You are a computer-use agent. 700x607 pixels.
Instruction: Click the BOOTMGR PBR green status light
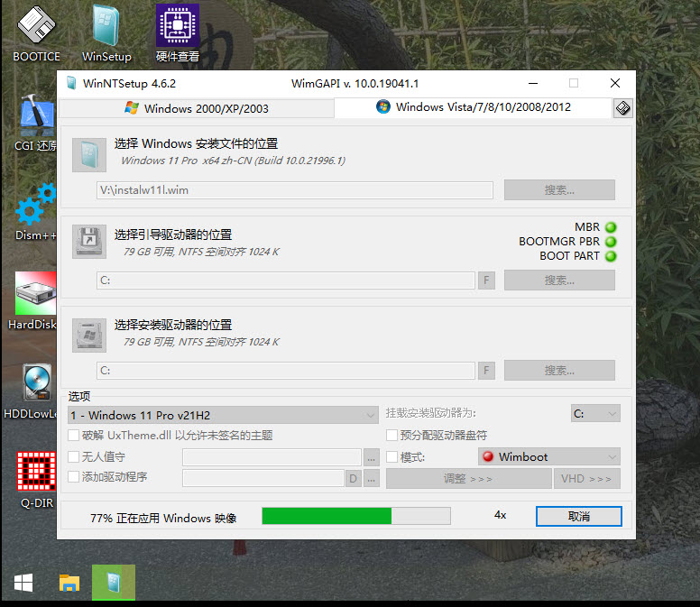(611, 242)
